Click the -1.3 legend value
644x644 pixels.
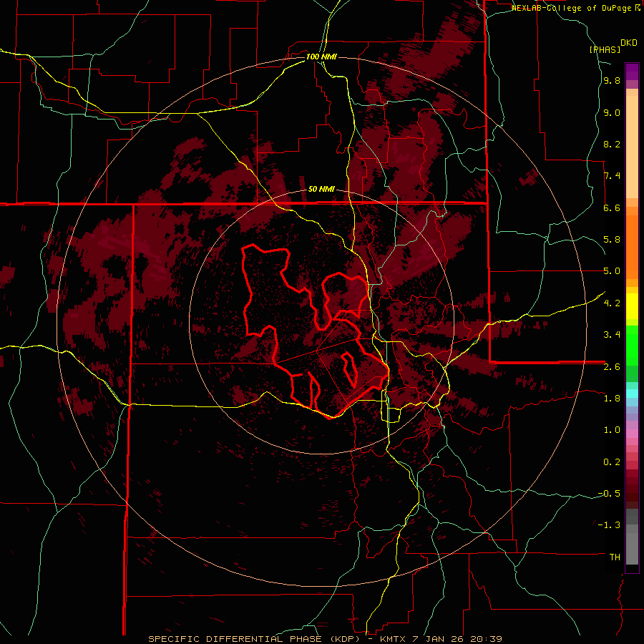coord(609,525)
